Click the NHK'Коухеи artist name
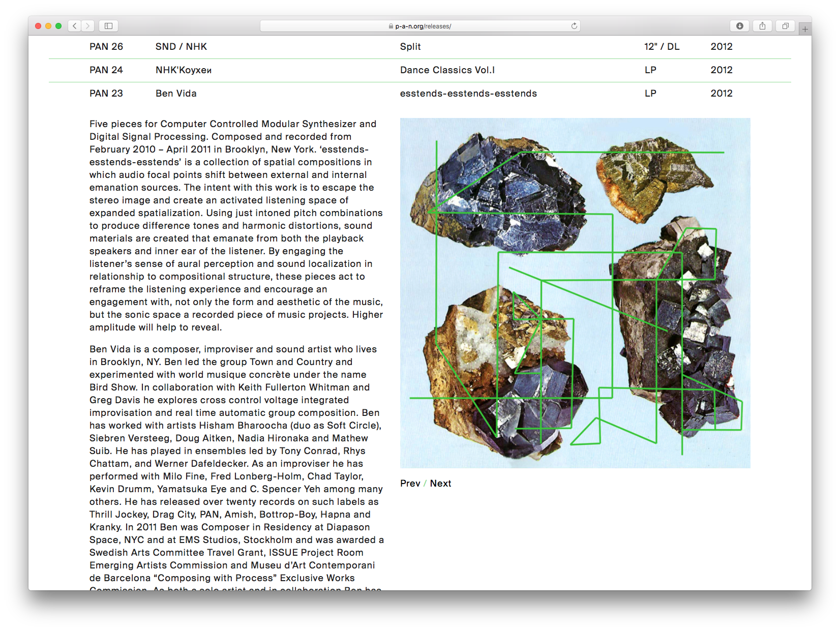 coord(184,70)
